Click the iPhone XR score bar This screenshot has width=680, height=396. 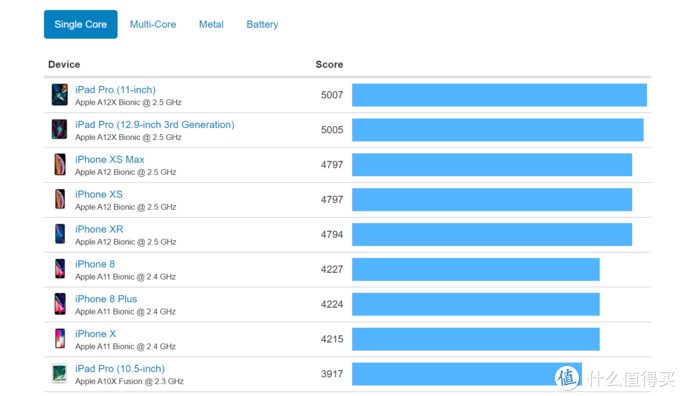point(492,234)
